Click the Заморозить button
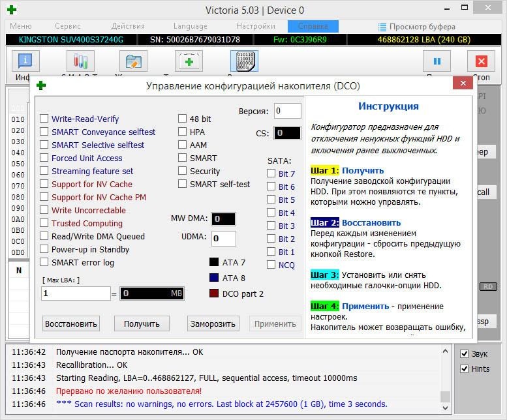 point(213,323)
